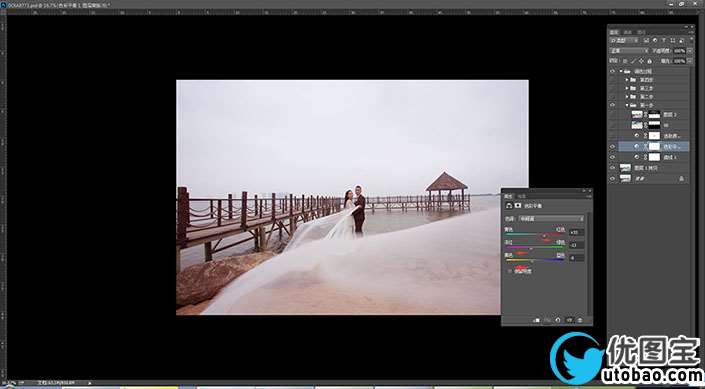Click the delete adjustment trash icon in Properties

tap(580, 320)
